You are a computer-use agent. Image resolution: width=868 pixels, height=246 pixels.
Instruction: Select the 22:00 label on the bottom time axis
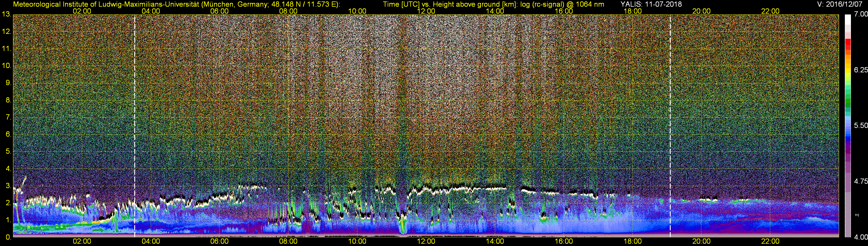[770, 242]
